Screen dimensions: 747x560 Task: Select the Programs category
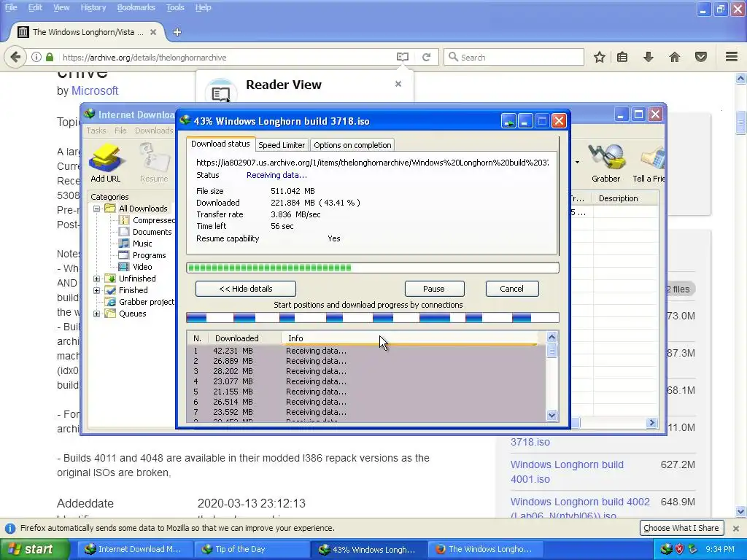142,255
